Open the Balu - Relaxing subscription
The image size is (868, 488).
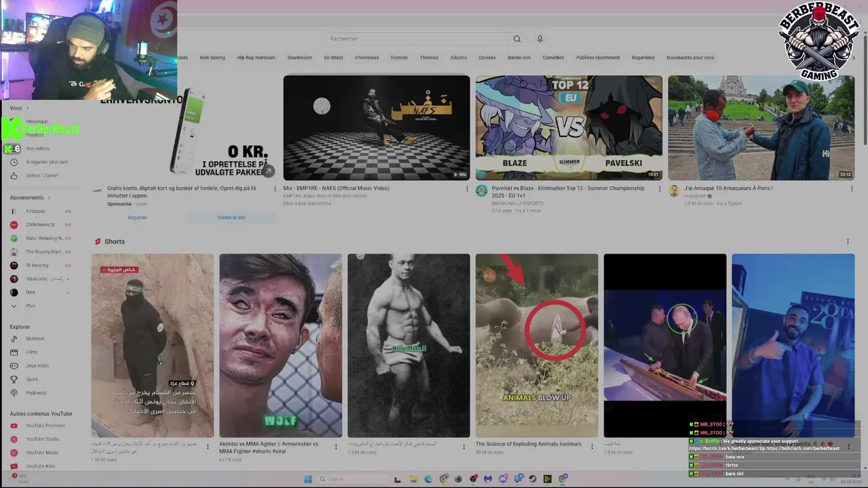pos(41,239)
